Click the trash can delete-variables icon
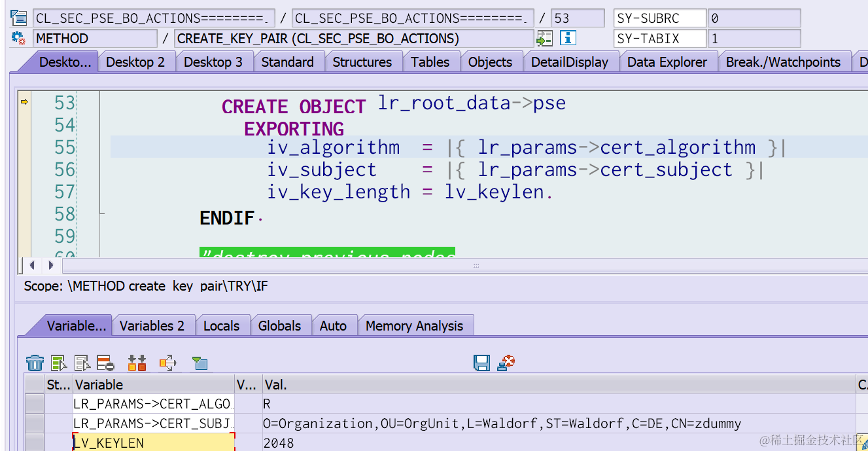The height and width of the screenshot is (451, 868). pos(35,363)
